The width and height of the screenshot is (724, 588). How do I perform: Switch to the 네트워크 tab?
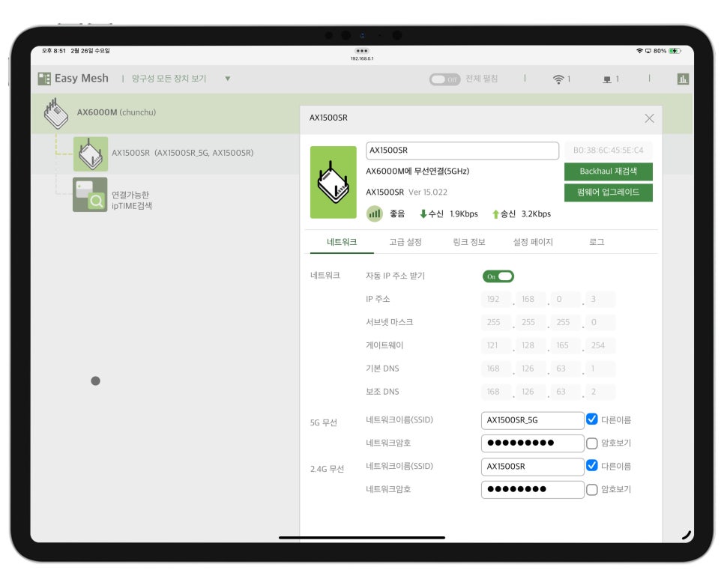tap(342, 242)
